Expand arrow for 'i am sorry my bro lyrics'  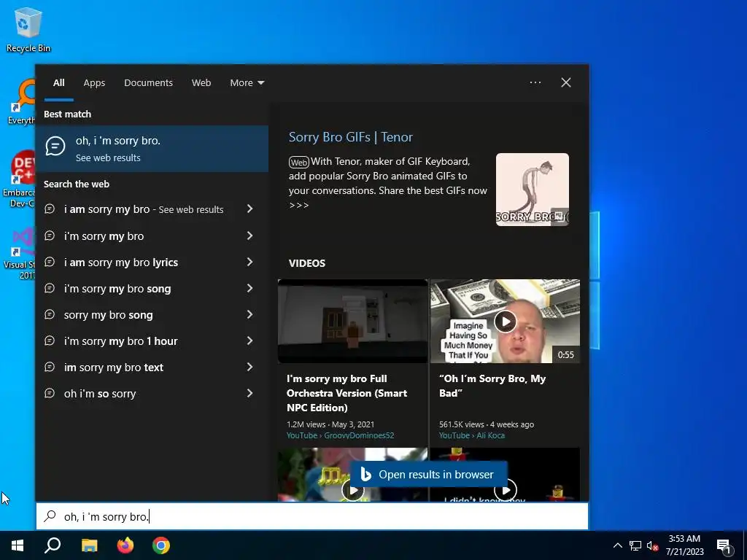pos(249,262)
